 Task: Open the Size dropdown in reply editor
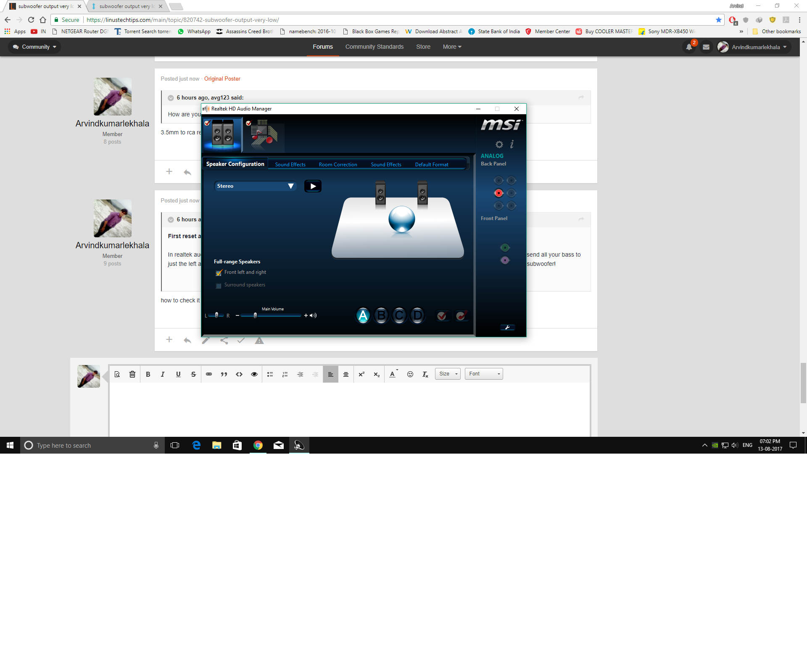coord(447,373)
